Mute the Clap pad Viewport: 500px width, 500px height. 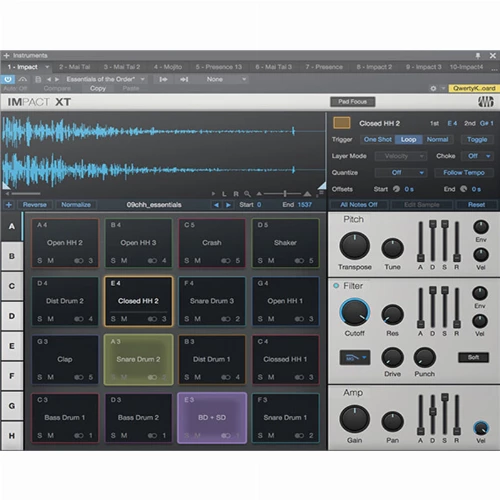(51, 377)
